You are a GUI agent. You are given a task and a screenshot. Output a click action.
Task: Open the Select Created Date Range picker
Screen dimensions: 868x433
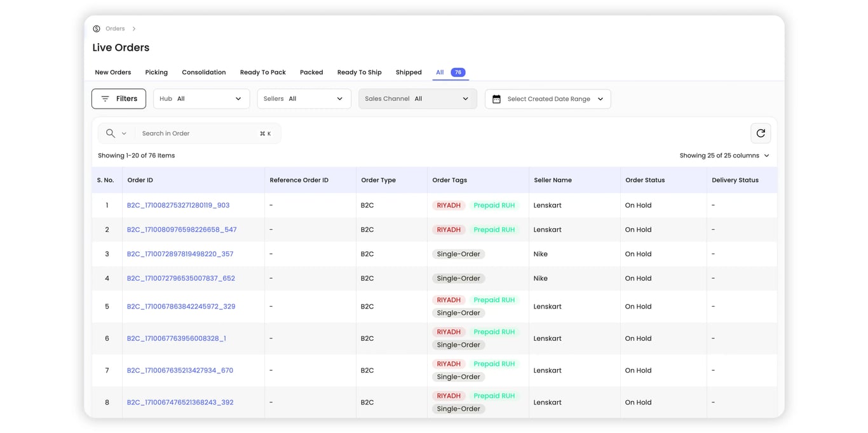[548, 98]
